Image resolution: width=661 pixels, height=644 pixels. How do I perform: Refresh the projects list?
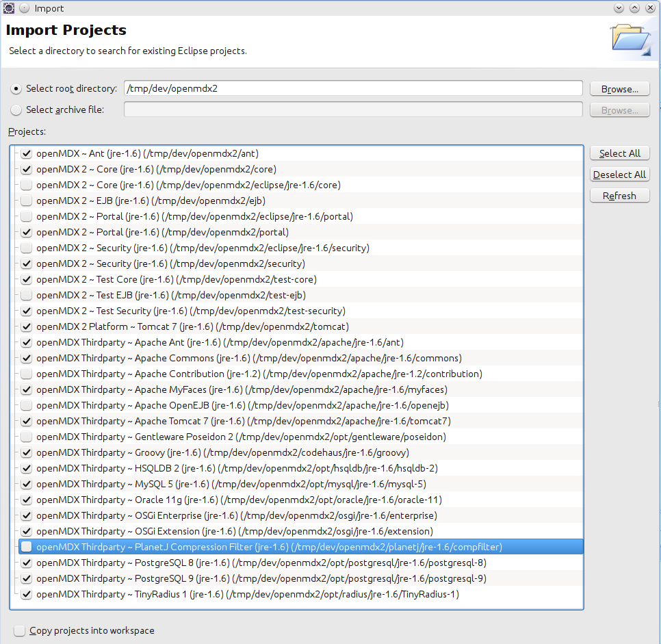(619, 196)
